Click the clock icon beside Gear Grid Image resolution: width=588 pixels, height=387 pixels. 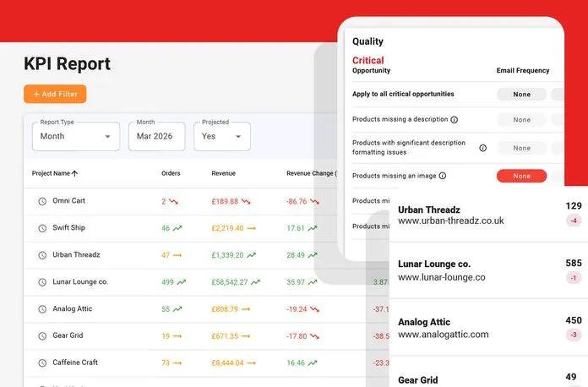(x=42, y=336)
